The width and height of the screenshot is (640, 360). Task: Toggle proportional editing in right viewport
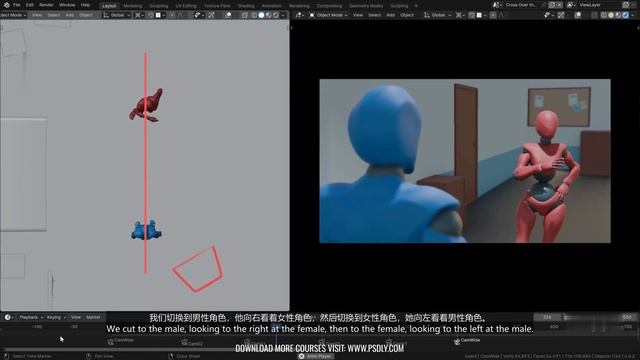pyautogui.click(x=493, y=15)
